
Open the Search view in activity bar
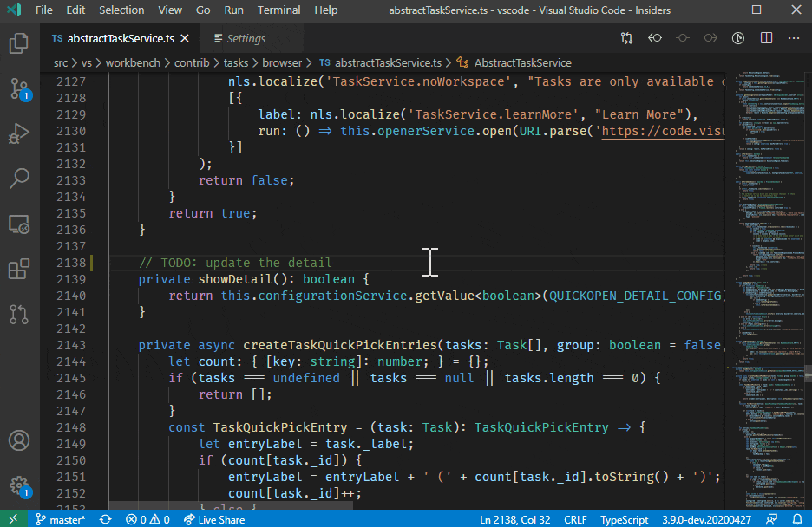point(19,179)
